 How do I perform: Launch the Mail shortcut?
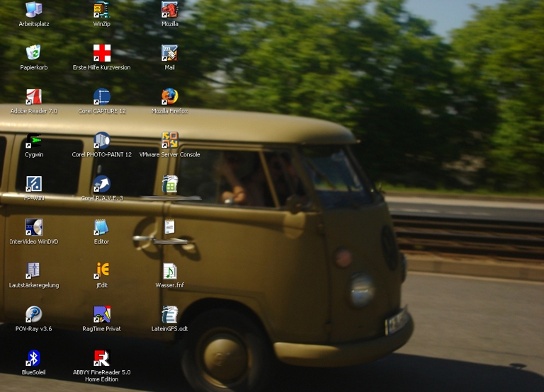click(169, 53)
